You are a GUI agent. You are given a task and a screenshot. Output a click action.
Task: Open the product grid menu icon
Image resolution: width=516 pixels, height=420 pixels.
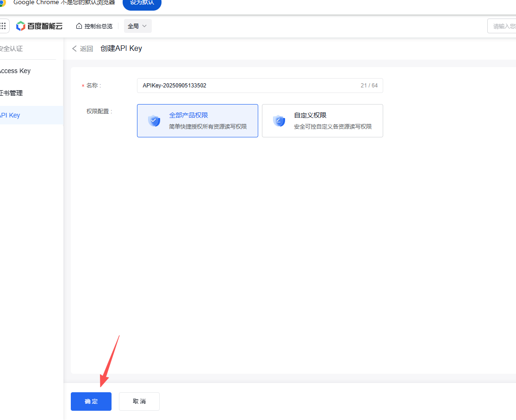tap(3, 26)
